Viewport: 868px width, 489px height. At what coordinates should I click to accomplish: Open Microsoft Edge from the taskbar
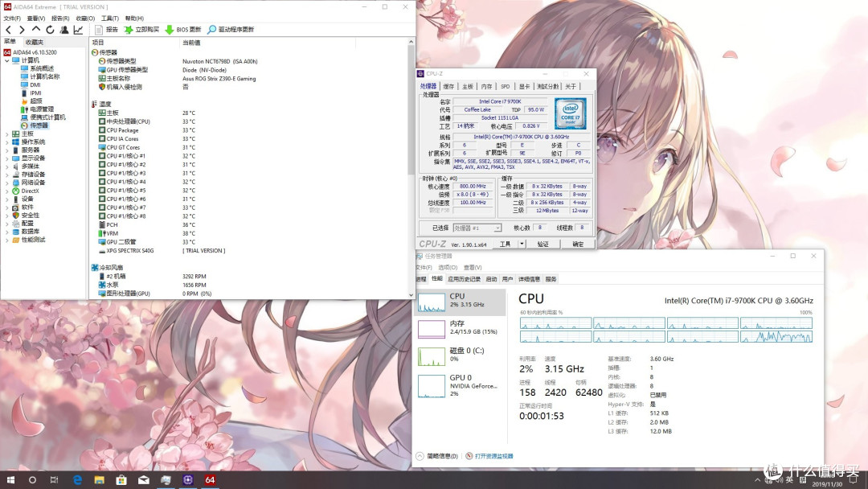click(x=77, y=480)
